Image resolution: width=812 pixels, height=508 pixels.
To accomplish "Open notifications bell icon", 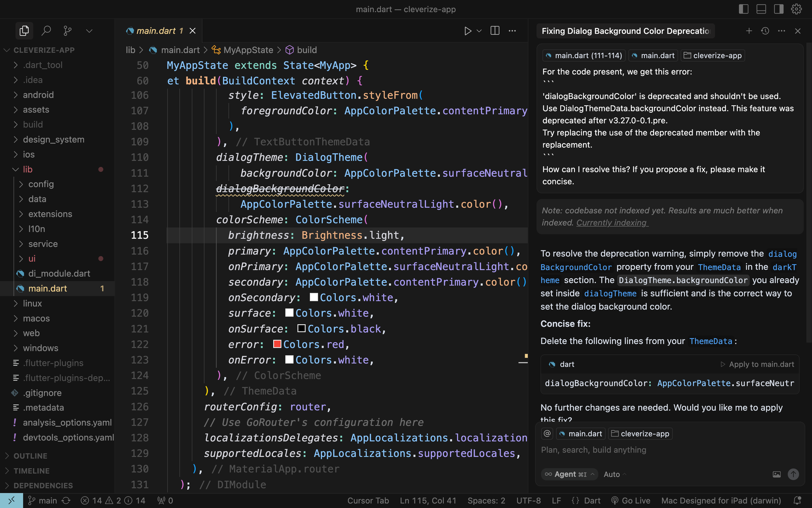I will [797, 501].
